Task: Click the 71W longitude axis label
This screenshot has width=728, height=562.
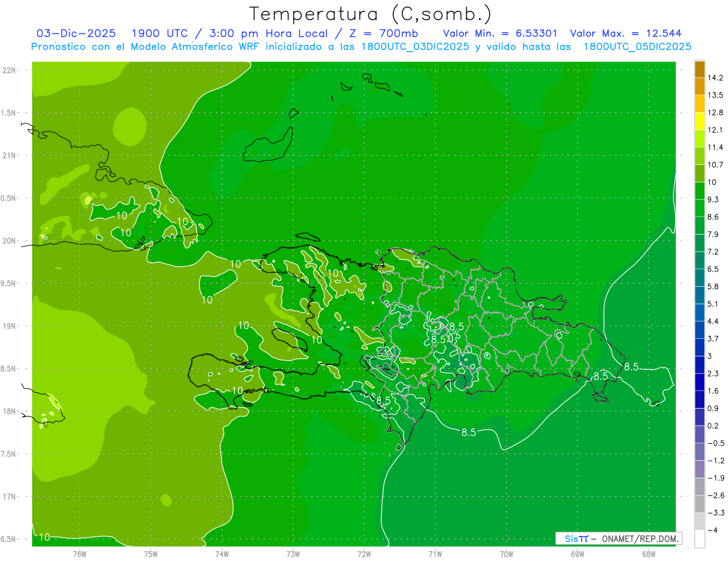Action: pyautogui.click(x=435, y=554)
